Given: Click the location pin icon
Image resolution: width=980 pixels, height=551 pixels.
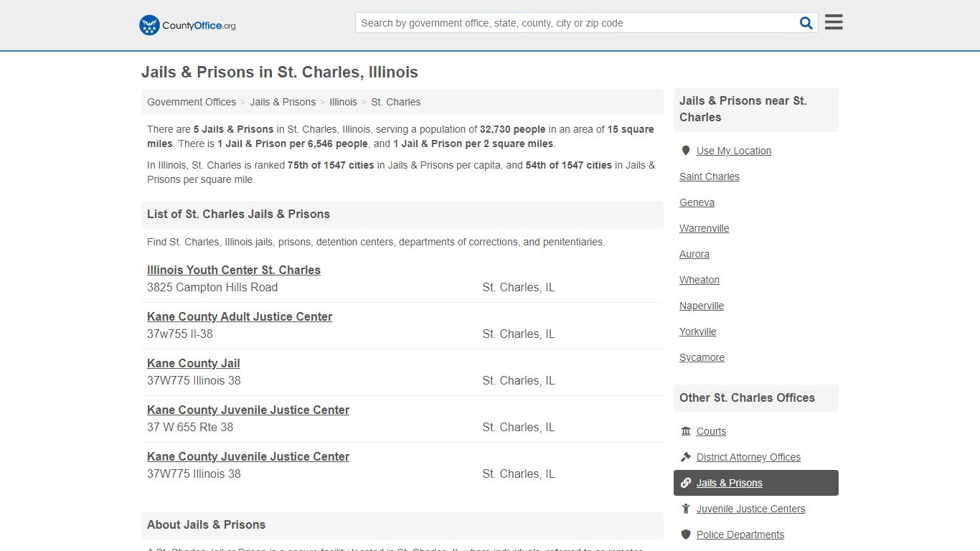Looking at the screenshot, I should [686, 151].
